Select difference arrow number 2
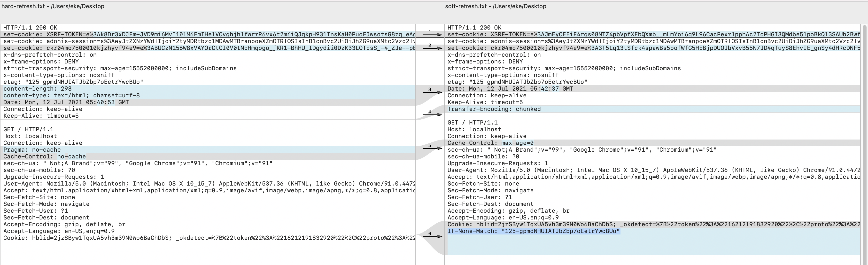 click(432, 47)
